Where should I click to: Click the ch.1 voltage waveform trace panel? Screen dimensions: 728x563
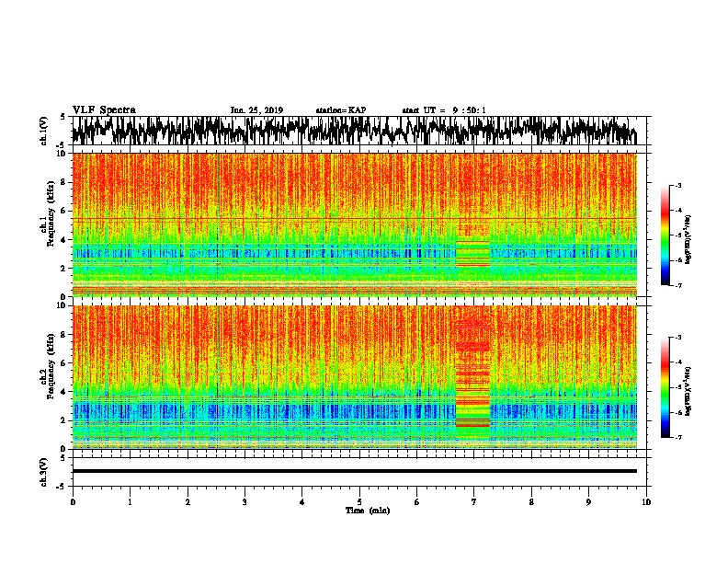pos(359,131)
